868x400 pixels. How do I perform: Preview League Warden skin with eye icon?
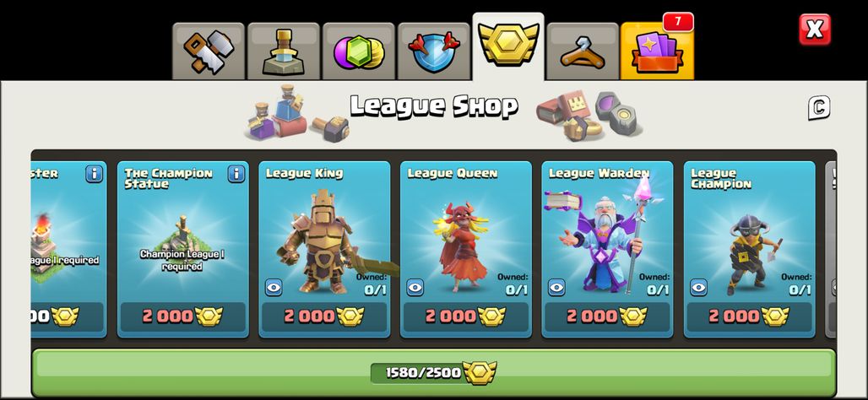[x=557, y=287]
